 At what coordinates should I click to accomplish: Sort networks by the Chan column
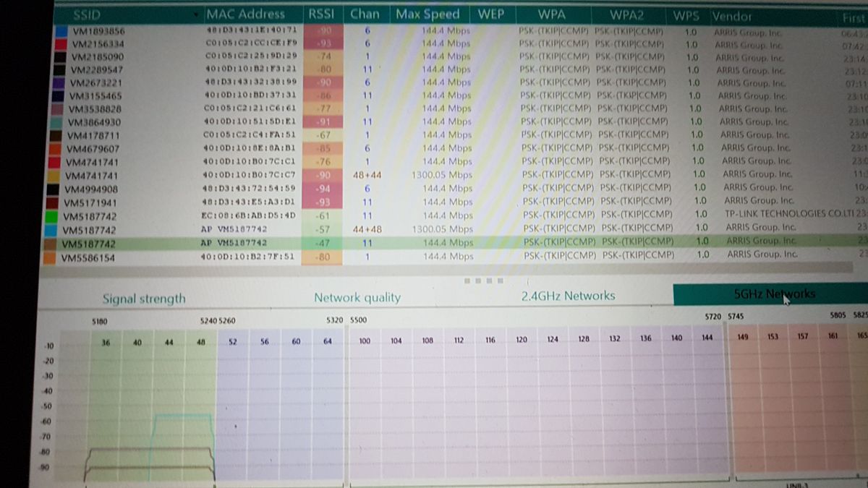365,13
